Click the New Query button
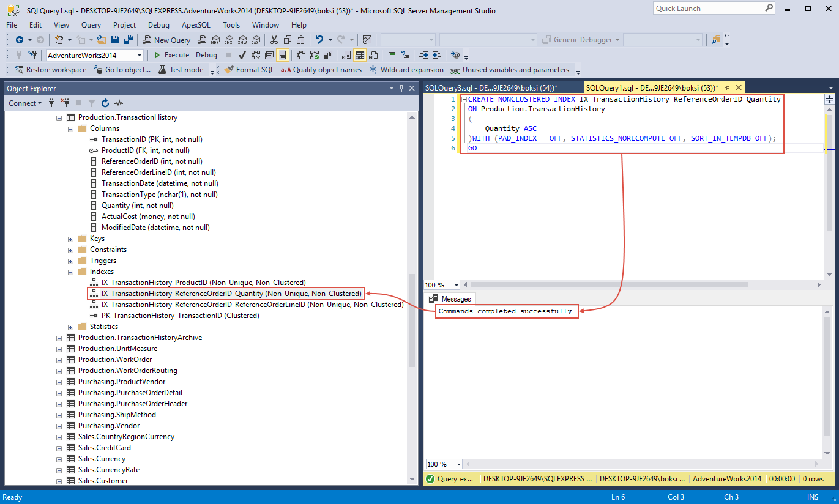The image size is (839, 504). pos(166,40)
